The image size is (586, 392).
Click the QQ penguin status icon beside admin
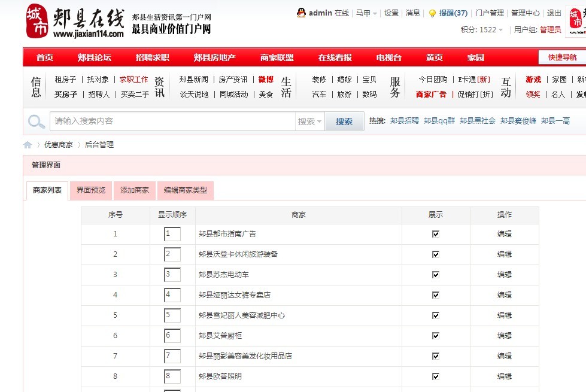pos(300,13)
